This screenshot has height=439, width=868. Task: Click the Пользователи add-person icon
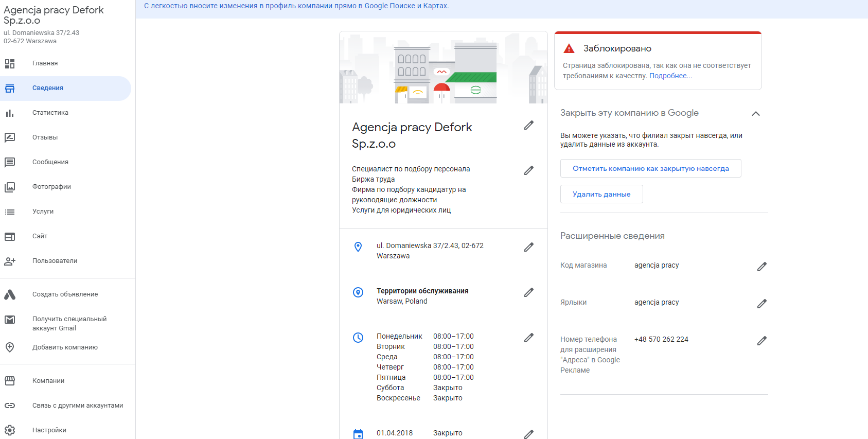tap(10, 261)
